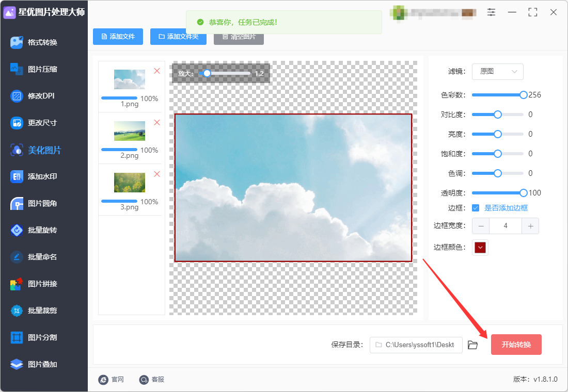This screenshot has height=392, width=568.
Task: Open the 滤镜 filter dropdown
Action: tap(497, 72)
